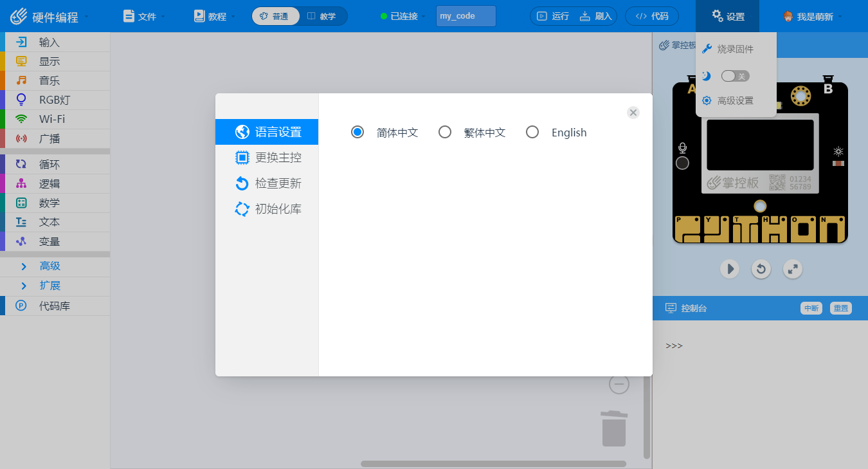This screenshot has width=868, height=469.
Task: Open the 文件 dropdown menu
Action: pos(144,16)
